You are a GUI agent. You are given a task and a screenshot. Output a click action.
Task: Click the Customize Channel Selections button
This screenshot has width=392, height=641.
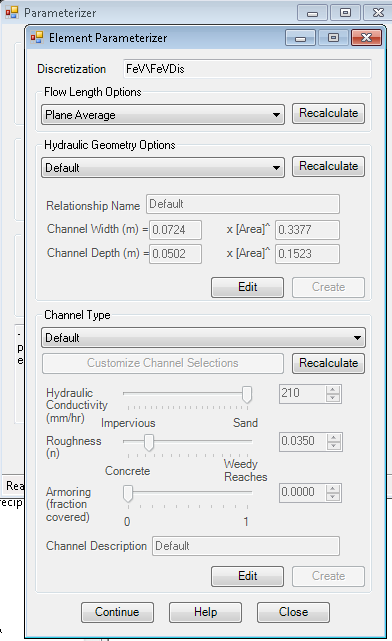[163, 363]
